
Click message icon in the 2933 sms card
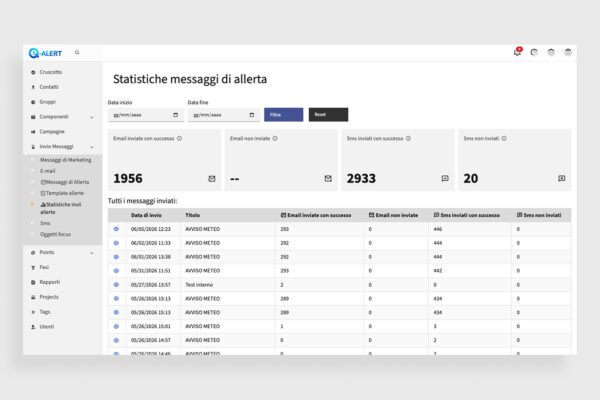pos(445,179)
